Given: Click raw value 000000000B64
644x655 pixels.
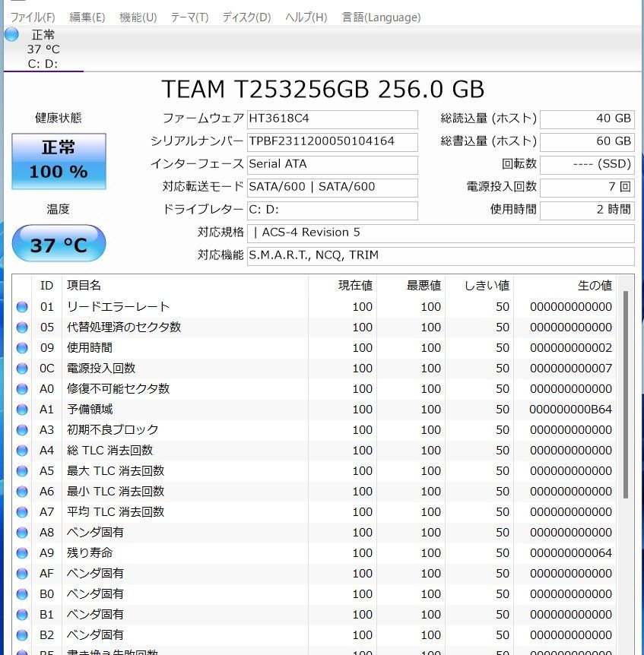Looking at the screenshot, I should [571, 410].
